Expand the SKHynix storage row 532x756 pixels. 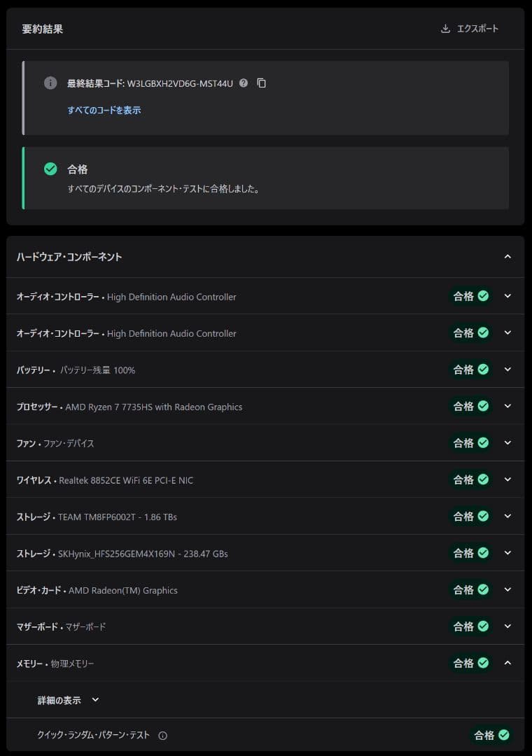pyautogui.click(x=507, y=553)
